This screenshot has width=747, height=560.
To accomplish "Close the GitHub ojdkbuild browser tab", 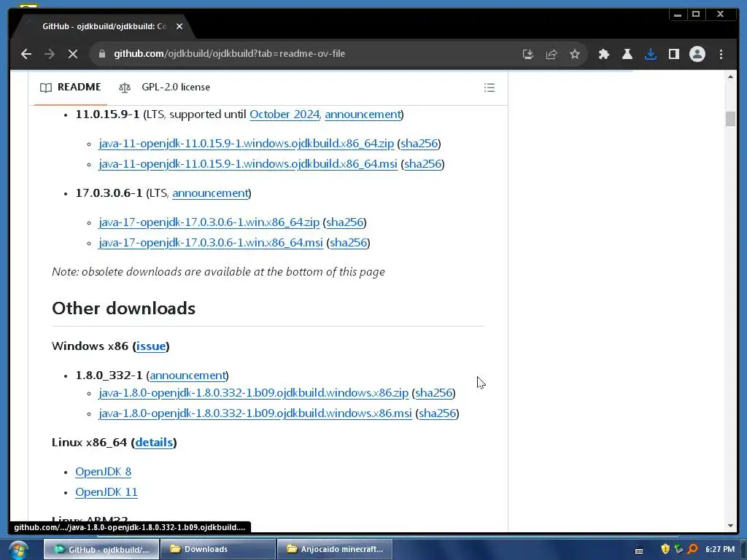I will pyautogui.click(x=179, y=26).
